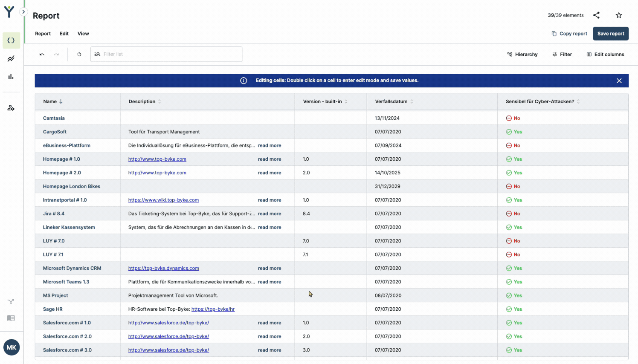Toggle the Hierarchy view
Viewport: 638px width, 364px height.
click(x=522, y=55)
